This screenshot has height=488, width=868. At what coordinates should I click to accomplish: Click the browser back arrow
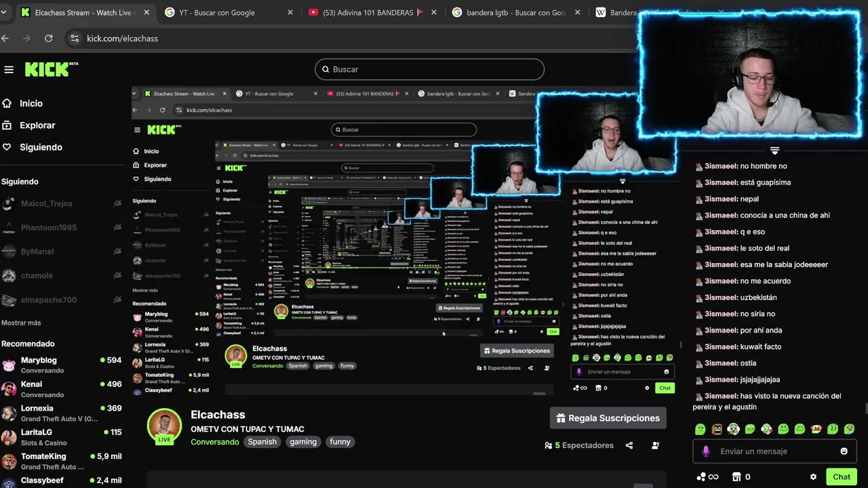tap(5, 39)
